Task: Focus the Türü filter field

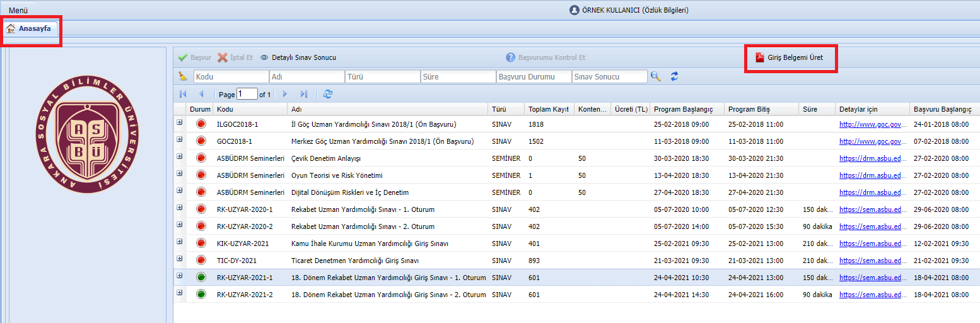Action: click(382, 76)
